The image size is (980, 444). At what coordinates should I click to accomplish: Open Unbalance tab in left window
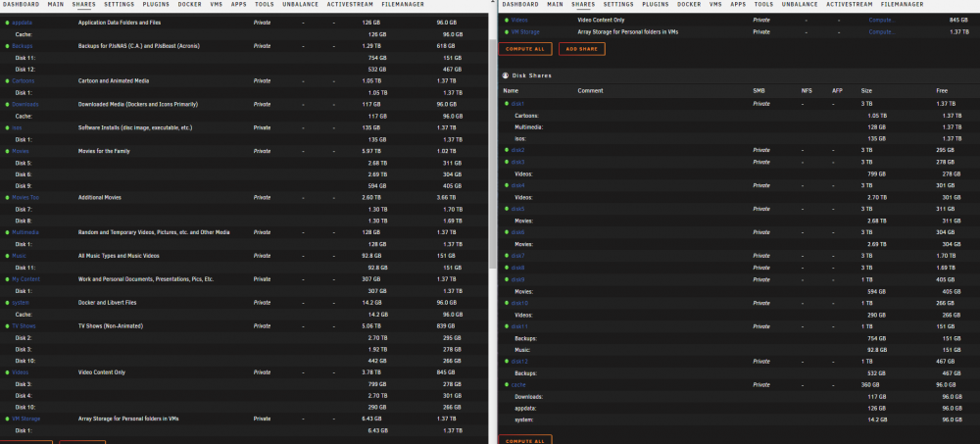pyautogui.click(x=300, y=4)
